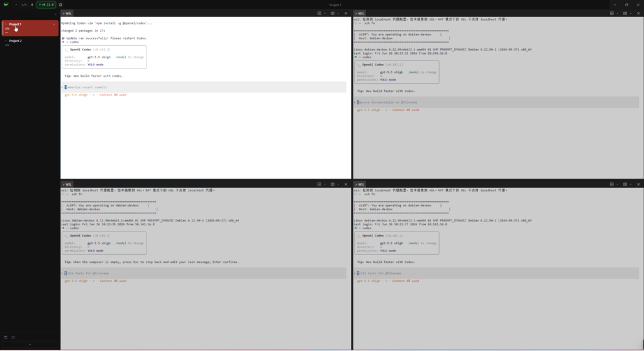Open the notifications bell icon

(32, 5)
